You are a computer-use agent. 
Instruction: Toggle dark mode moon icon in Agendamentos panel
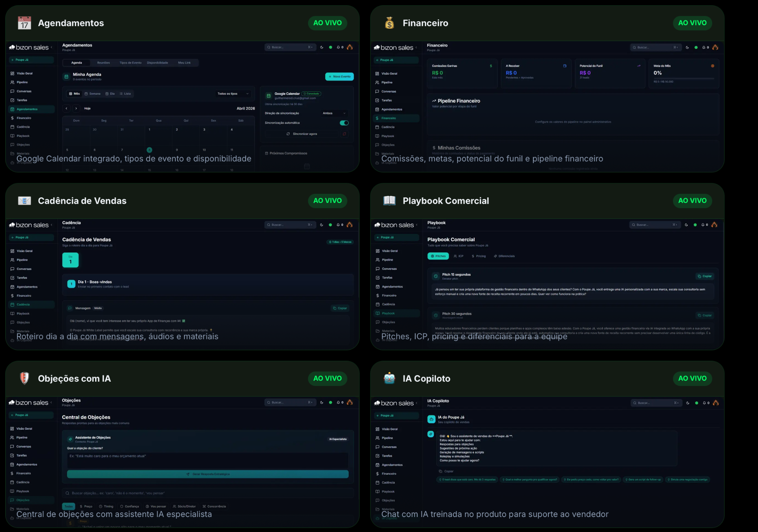click(x=322, y=47)
